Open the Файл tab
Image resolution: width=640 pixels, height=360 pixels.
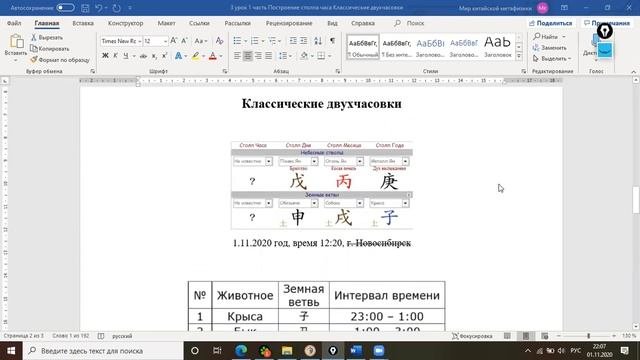[14, 23]
